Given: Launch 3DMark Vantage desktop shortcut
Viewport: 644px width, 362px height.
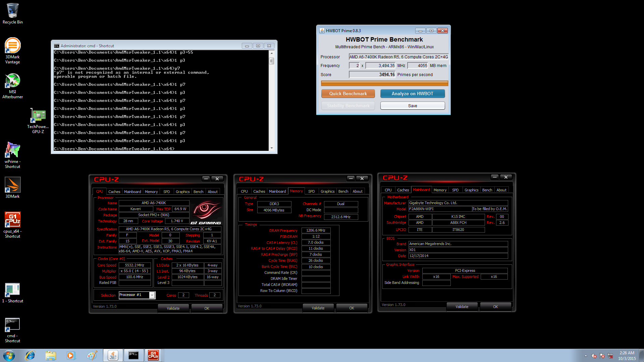Looking at the screenshot, I should pyautogui.click(x=12, y=50).
